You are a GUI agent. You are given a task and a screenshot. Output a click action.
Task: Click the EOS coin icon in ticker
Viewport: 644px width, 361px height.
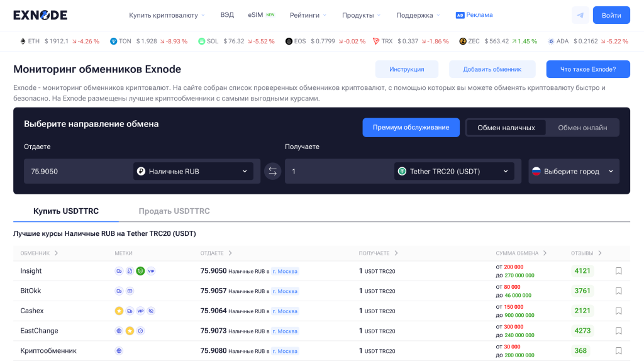point(289,41)
